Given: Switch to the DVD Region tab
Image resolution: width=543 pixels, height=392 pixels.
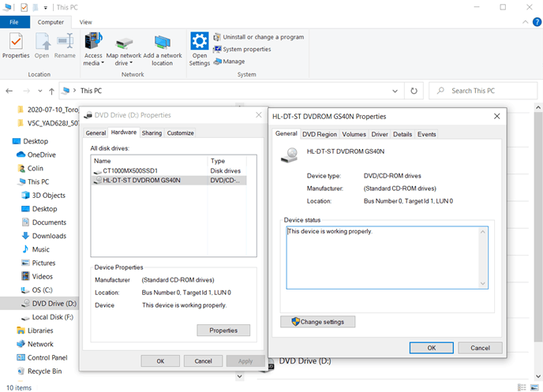Looking at the screenshot, I should (320, 134).
